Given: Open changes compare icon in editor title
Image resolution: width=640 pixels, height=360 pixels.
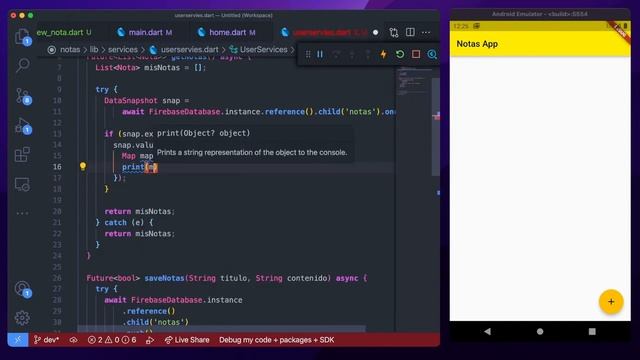Looking at the screenshot, I should tap(394, 32).
